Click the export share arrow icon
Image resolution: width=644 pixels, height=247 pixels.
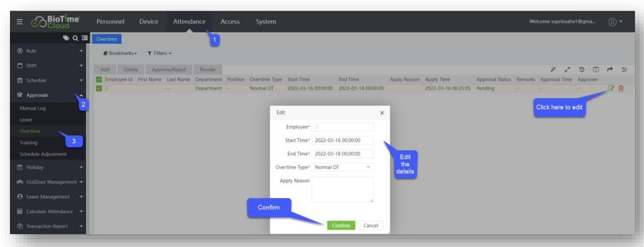609,70
